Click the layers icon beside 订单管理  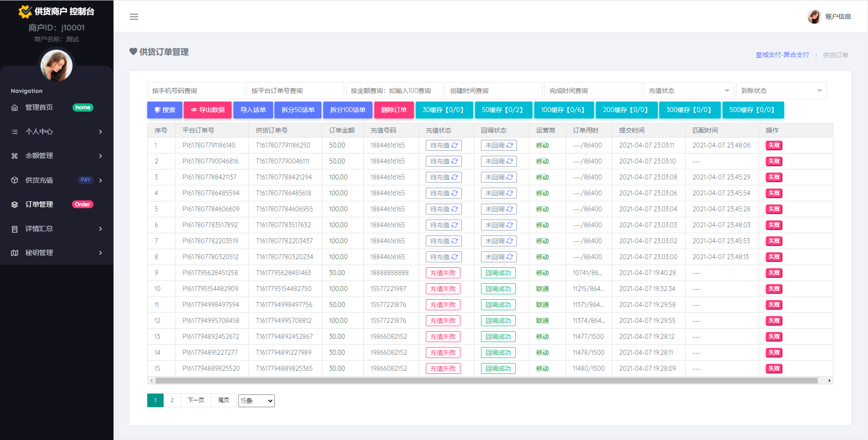pos(15,205)
